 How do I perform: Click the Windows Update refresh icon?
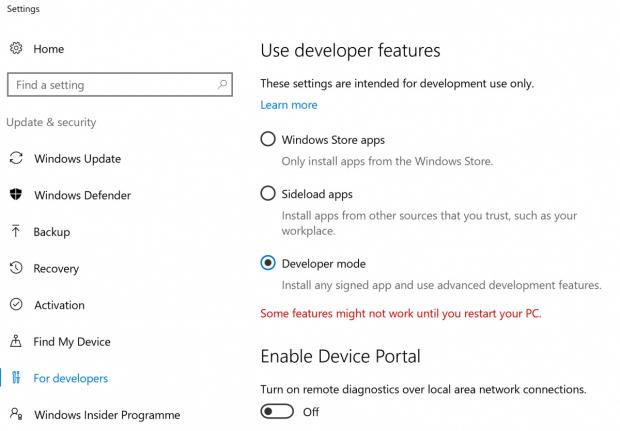[x=16, y=159]
